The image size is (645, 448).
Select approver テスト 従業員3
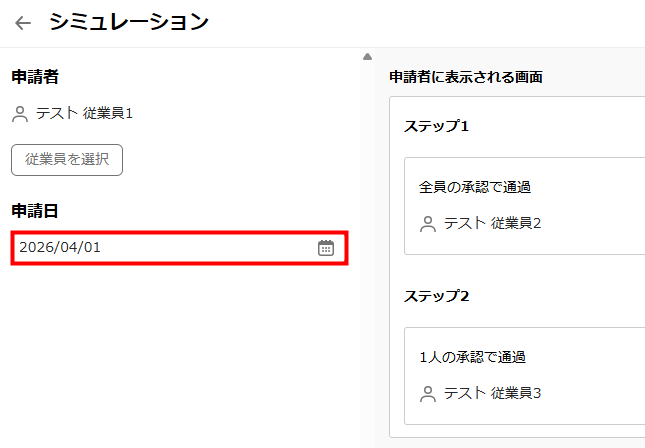coord(492,394)
